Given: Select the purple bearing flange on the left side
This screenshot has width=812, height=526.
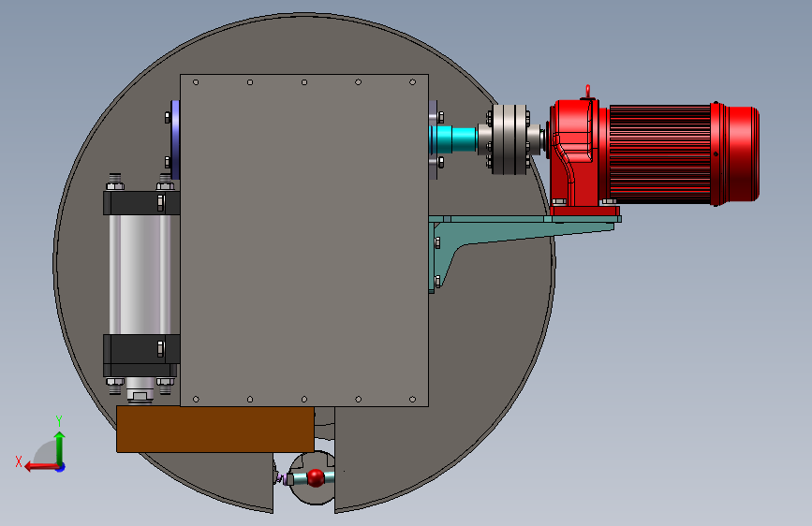Looking at the screenshot, I should click(x=175, y=139).
